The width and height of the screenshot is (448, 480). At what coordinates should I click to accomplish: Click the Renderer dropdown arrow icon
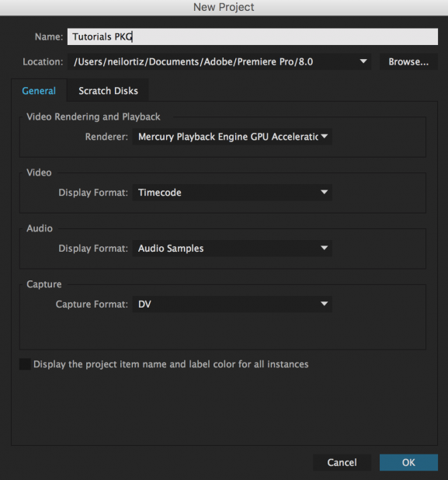coord(324,136)
